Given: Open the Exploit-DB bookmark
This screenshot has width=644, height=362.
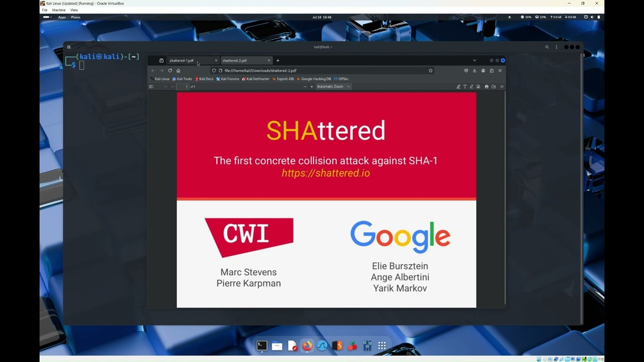Looking at the screenshot, I should (x=283, y=79).
